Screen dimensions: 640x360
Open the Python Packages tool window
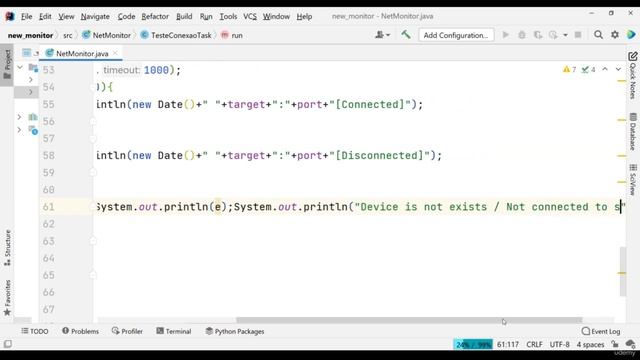coord(235,331)
